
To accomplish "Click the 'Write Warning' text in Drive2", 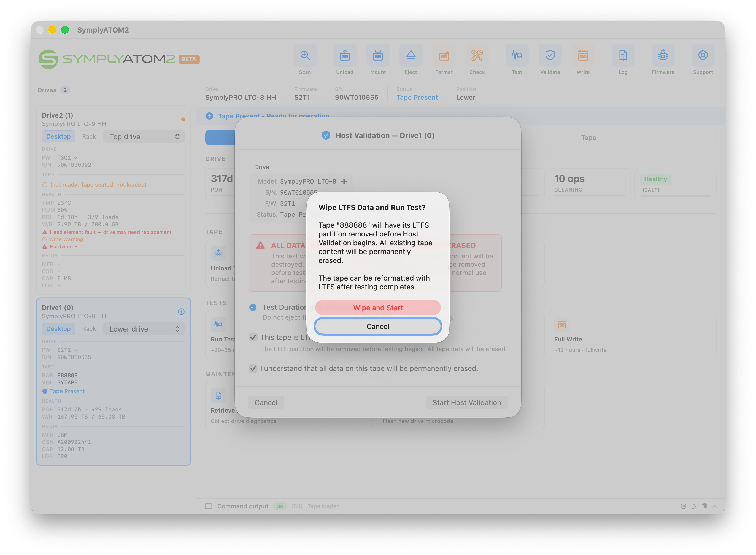I will click(66, 239).
